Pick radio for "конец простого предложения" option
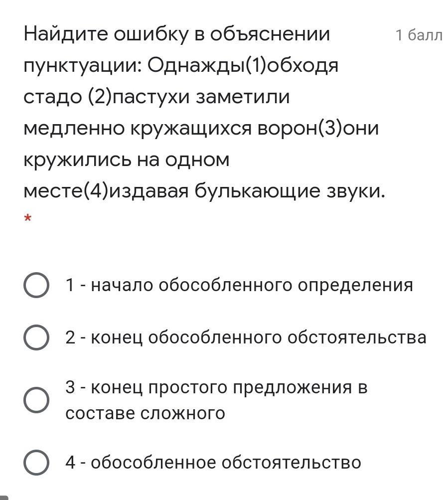 (36, 400)
